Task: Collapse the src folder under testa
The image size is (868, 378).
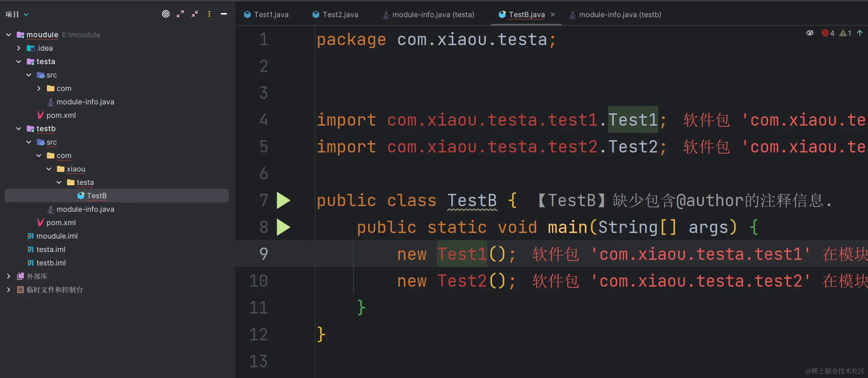Action: coord(29,75)
